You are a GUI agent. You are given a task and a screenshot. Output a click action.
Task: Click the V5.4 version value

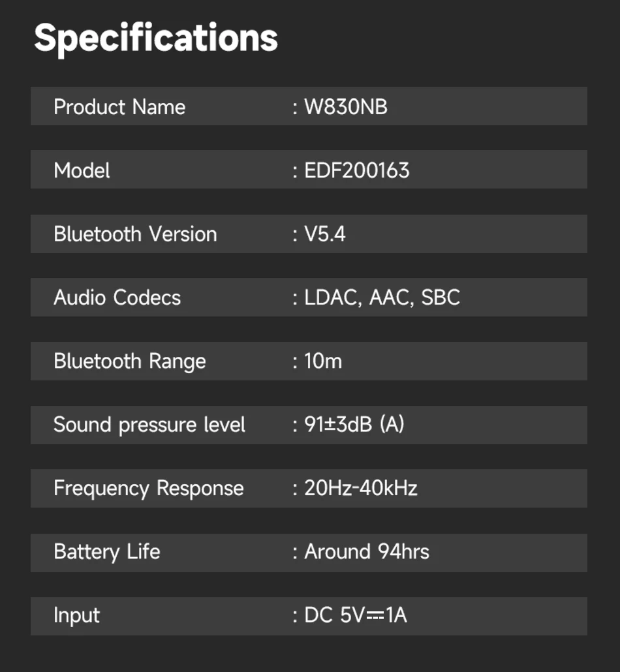tap(325, 234)
